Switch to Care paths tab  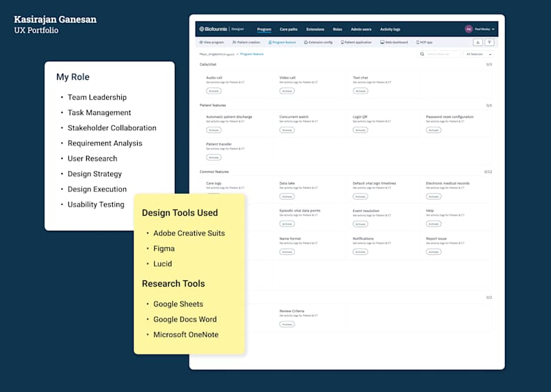[289, 29]
